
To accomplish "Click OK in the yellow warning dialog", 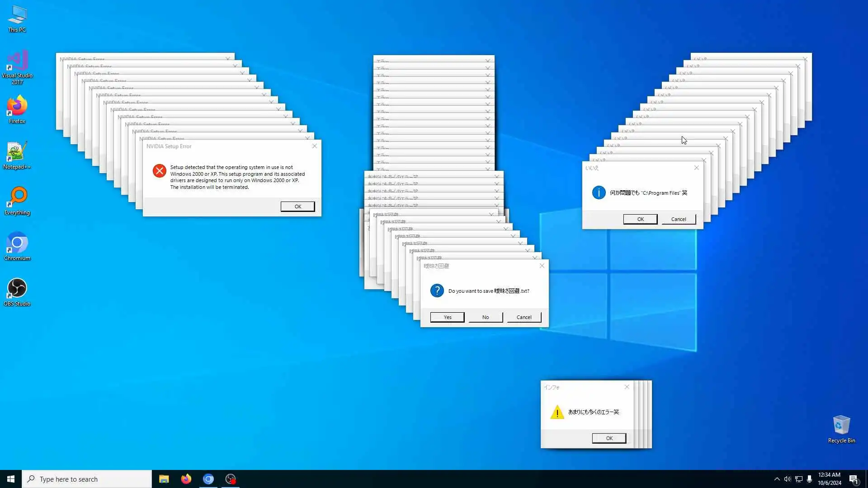I will pyautogui.click(x=609, y=438).
